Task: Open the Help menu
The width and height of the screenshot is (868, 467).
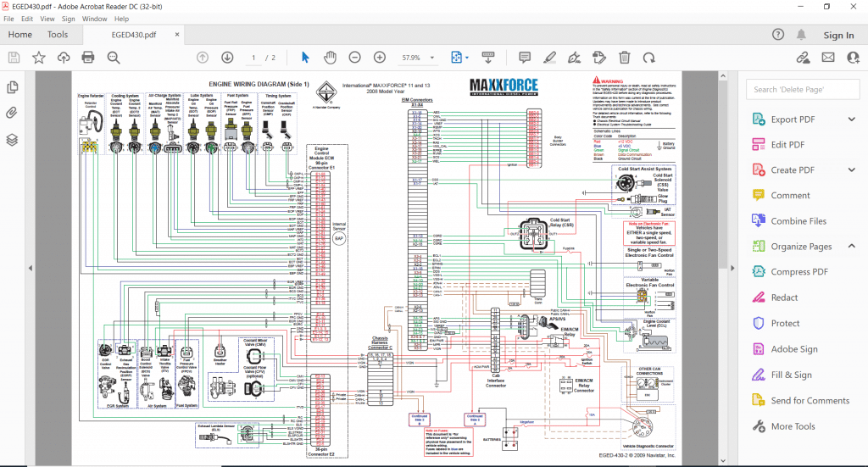Action: click(121, 19)
